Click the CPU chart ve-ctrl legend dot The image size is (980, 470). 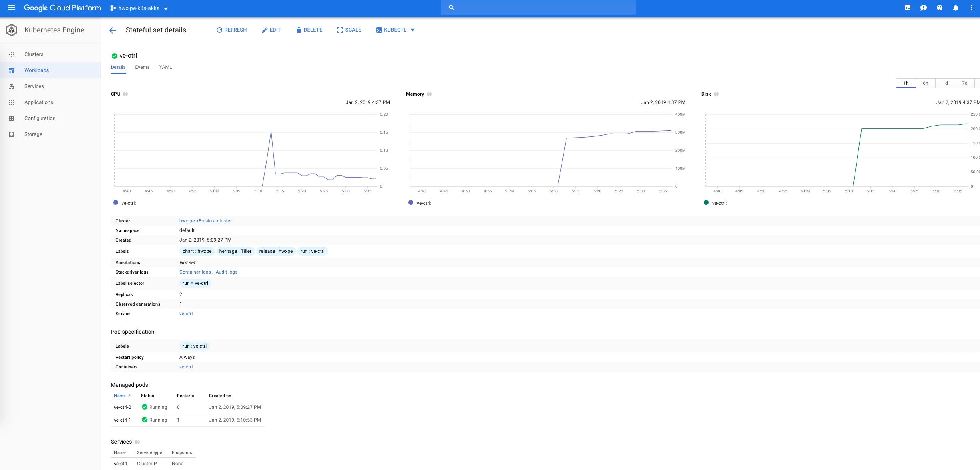[x=116, y=203]
